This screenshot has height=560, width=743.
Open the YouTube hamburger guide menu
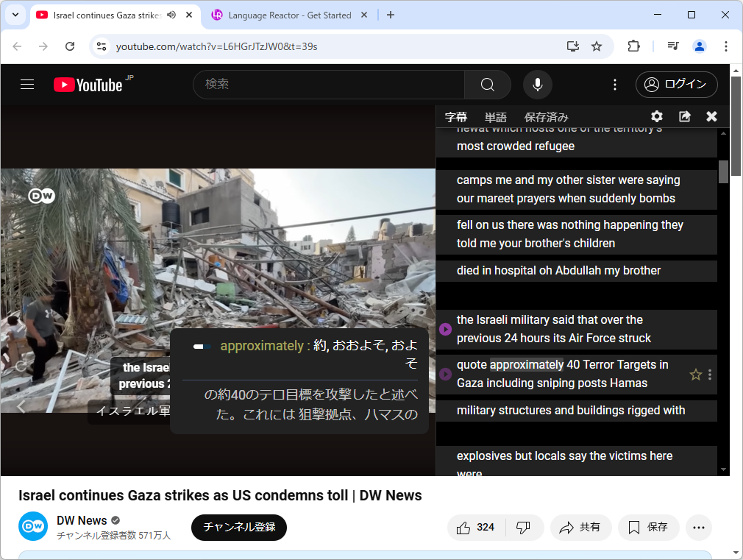pos(27,85)
